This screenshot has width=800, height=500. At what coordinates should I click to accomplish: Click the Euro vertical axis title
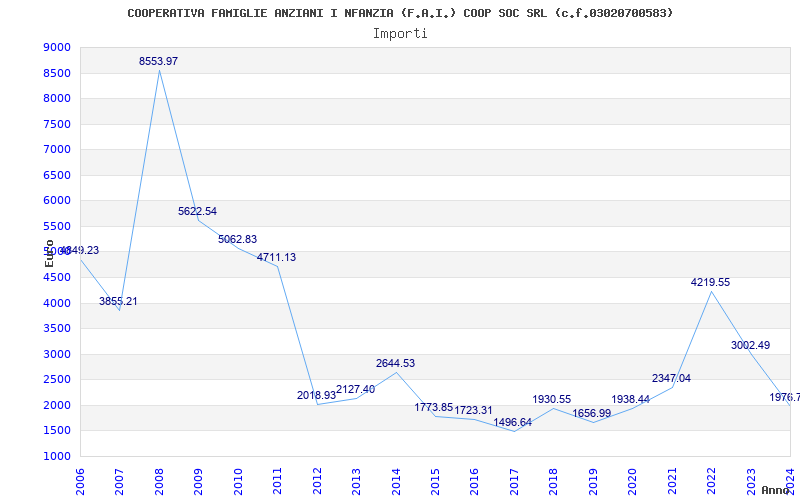coord(49,254)
